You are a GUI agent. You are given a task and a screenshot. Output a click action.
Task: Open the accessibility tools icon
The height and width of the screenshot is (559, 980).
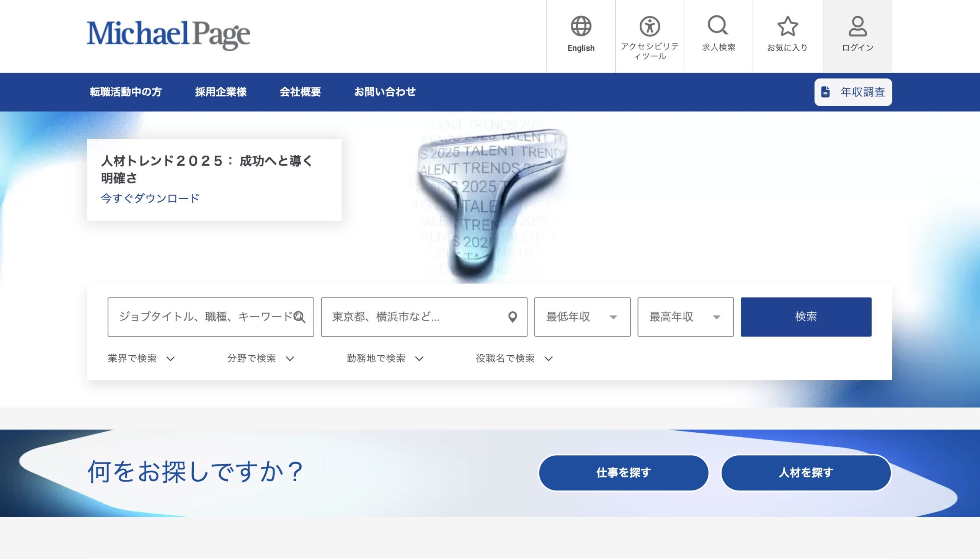point(650,26)
